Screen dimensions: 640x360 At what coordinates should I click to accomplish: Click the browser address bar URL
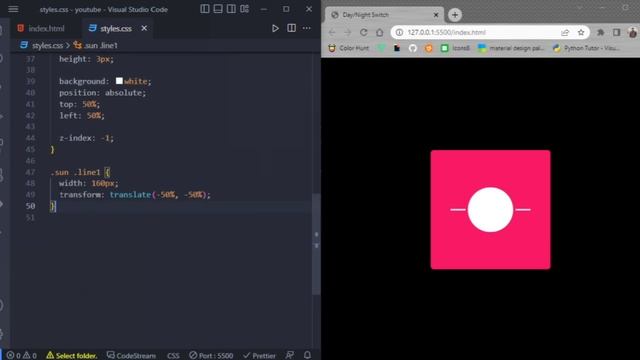447,32
